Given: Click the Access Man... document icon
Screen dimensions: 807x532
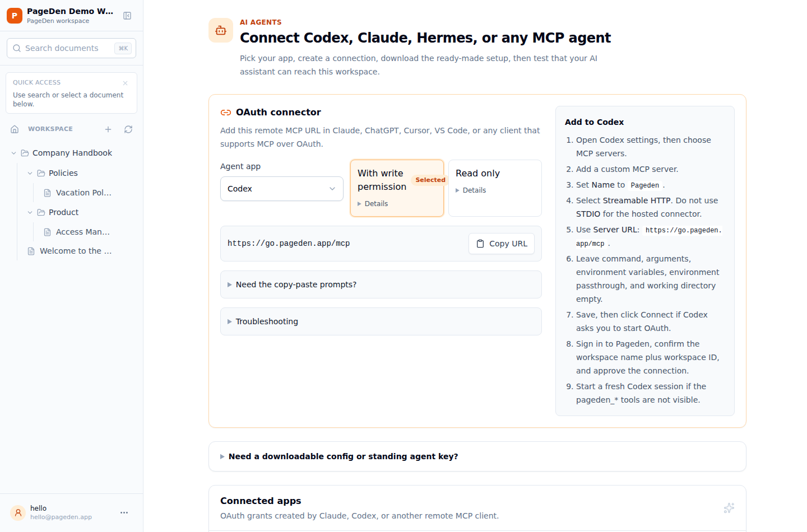Looking at the screenshot, I should coord(48,232).
